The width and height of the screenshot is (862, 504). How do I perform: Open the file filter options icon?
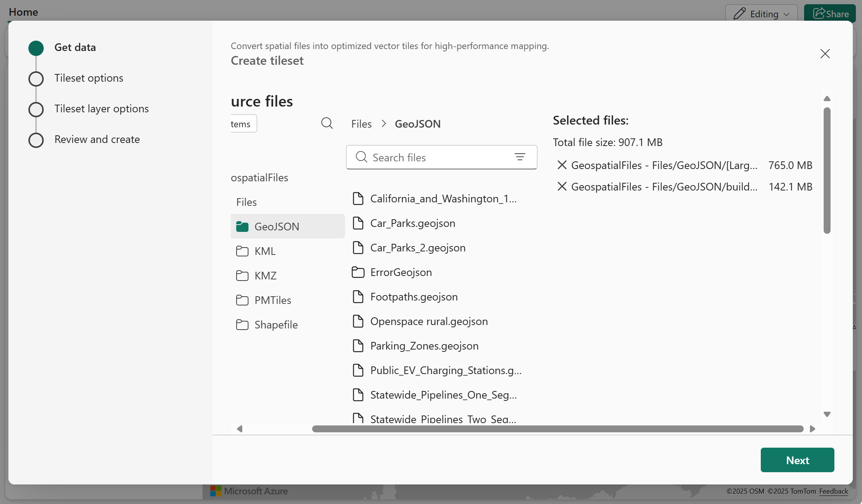(520, 157)
